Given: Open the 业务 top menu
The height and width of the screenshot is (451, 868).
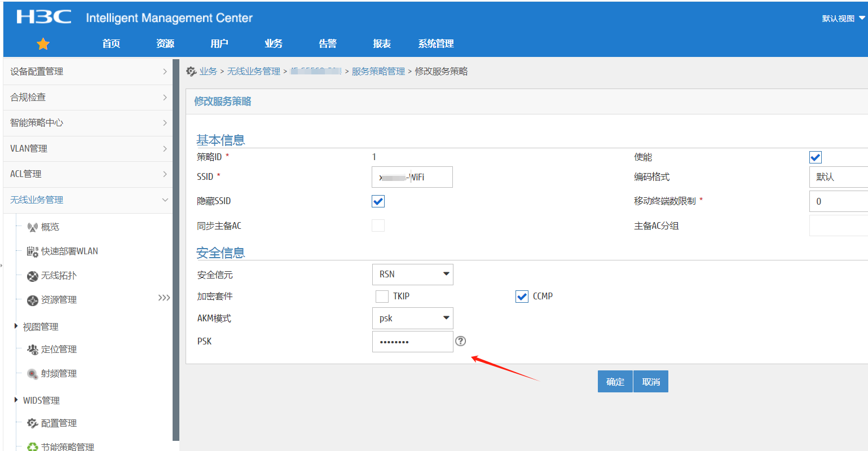Looking at the screenshot, I should point(274,44).
